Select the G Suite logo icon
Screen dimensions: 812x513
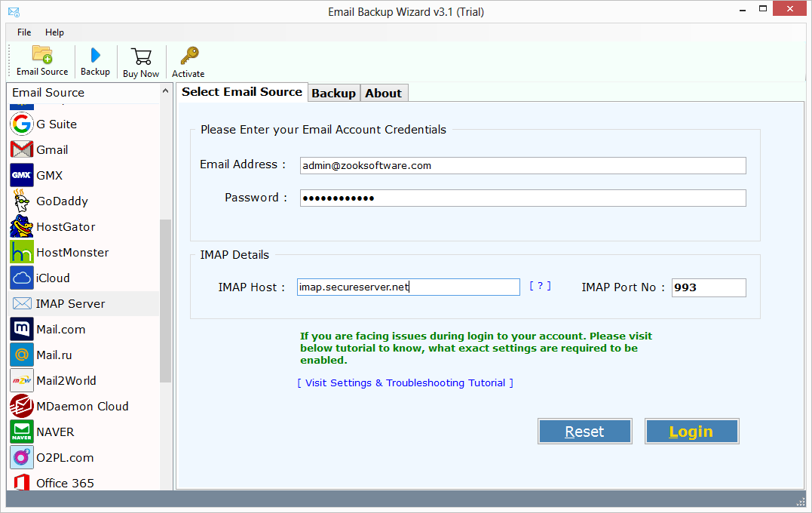click(22, 124)
